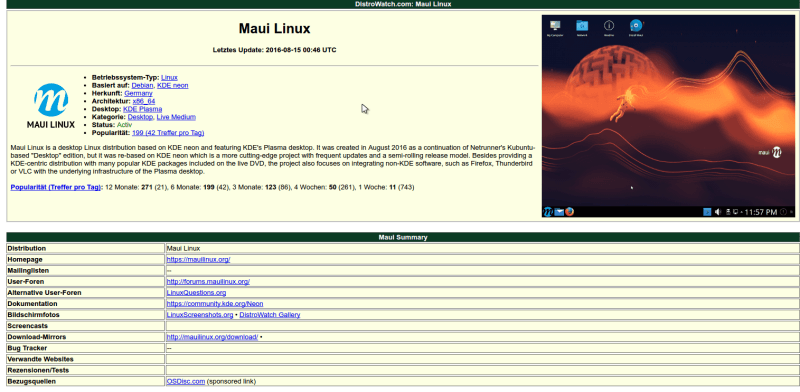Image resolution: width=800 pixels, height=392 pixels.
Task: Click the Desktop category link
Action: (x=140, y=117)
